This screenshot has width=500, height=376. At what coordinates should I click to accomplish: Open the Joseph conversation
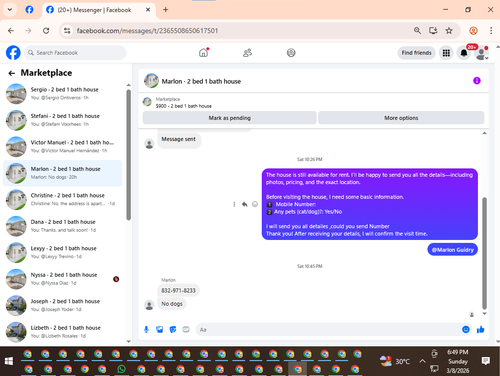63,305
